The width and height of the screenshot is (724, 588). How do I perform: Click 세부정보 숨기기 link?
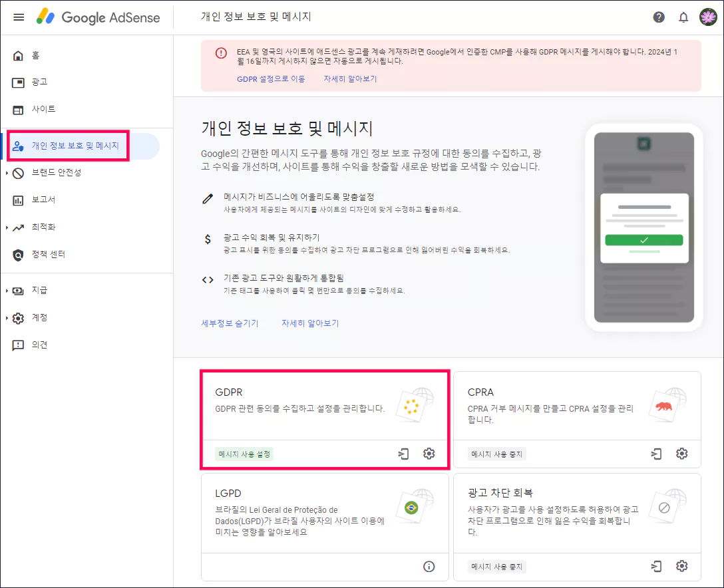point(230,323)
